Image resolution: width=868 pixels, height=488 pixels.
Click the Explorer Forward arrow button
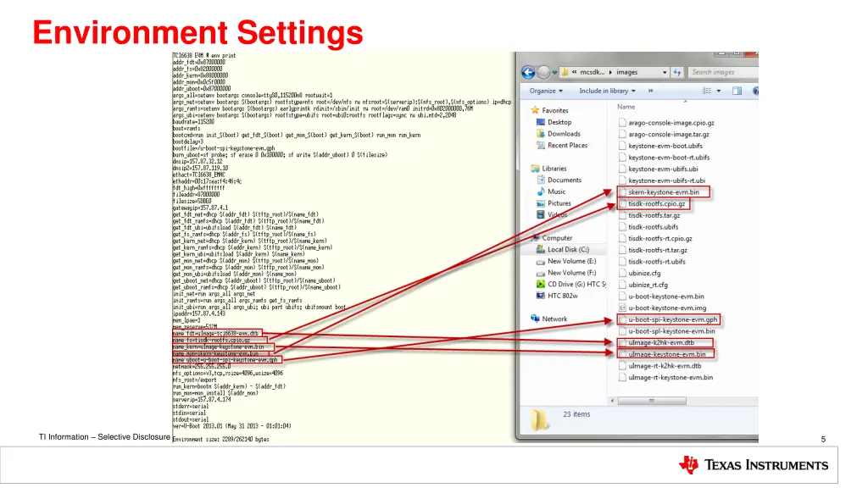coord(543,73)
